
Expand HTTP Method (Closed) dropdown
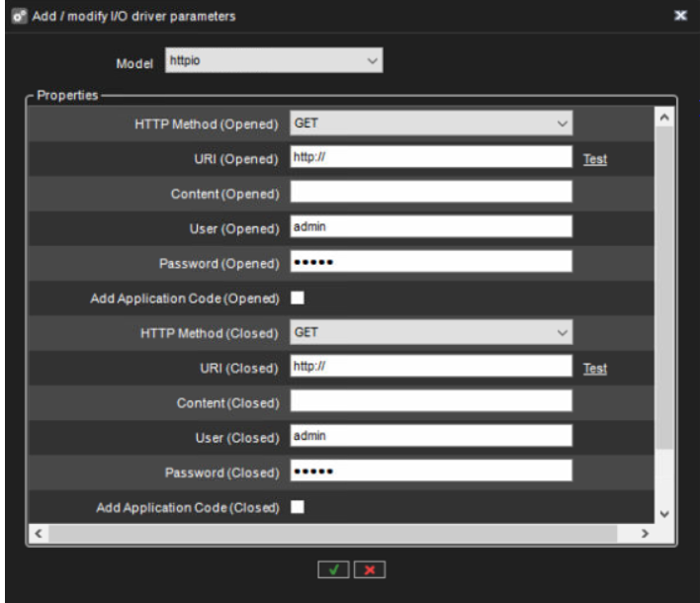(x=431, y=333)
